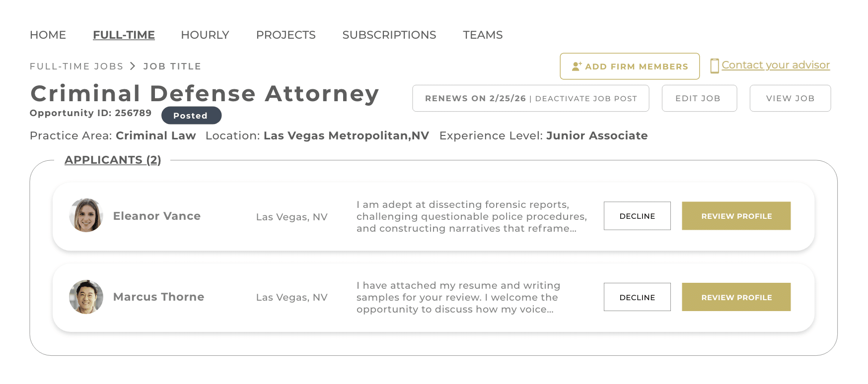Click the breadcrumb chevron arrow
The height and width of the screenshot is (384, 868).
pos(133,66)
